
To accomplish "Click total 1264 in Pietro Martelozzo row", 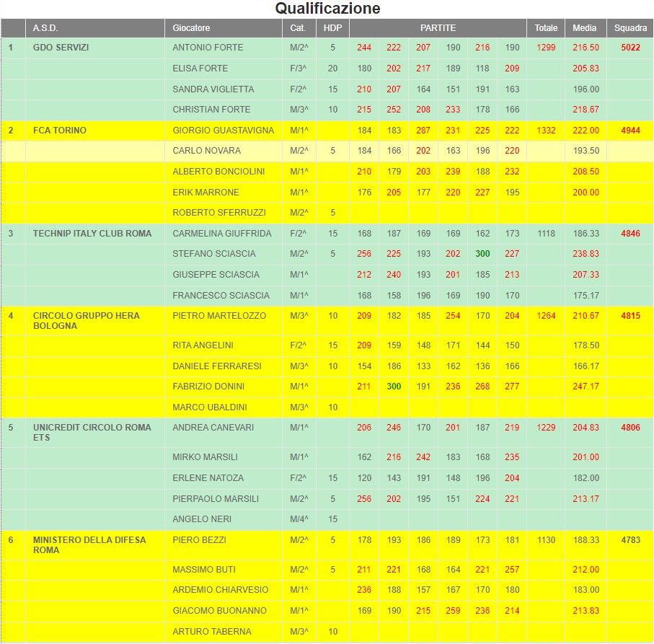I will coord(546,316).
